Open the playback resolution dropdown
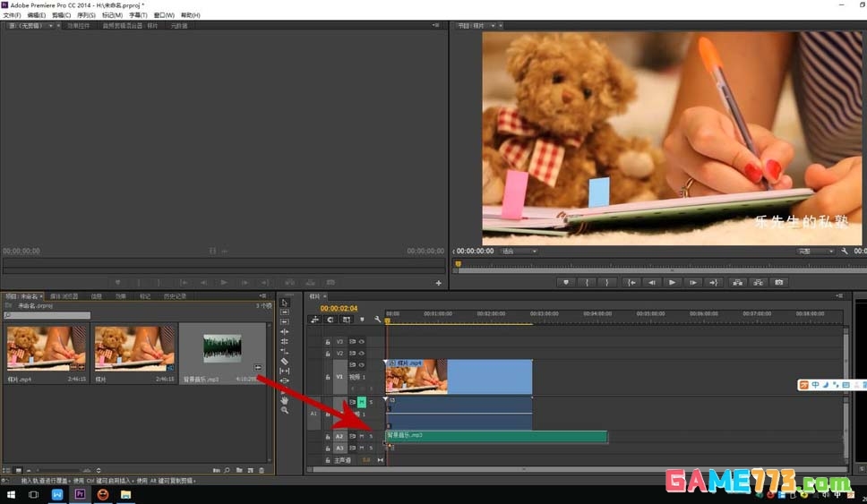The image size is (867, 504). (x=816, y=252)
